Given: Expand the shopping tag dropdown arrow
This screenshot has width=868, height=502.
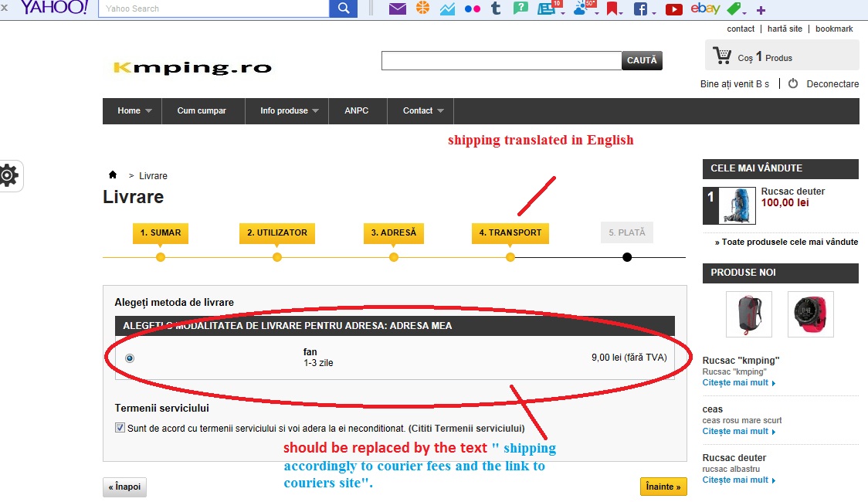Looking at the screenshot, I should (x=744, y=12).
